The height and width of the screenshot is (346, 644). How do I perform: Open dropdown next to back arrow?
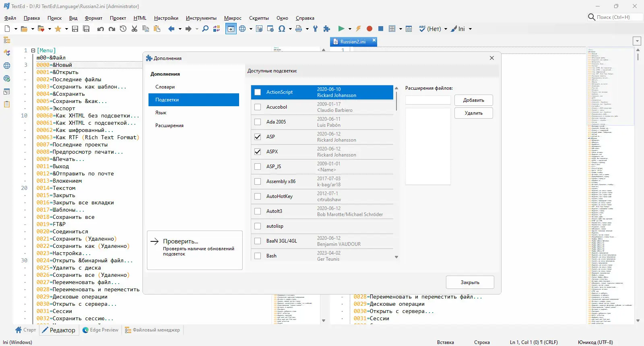(x=180, y=29)
